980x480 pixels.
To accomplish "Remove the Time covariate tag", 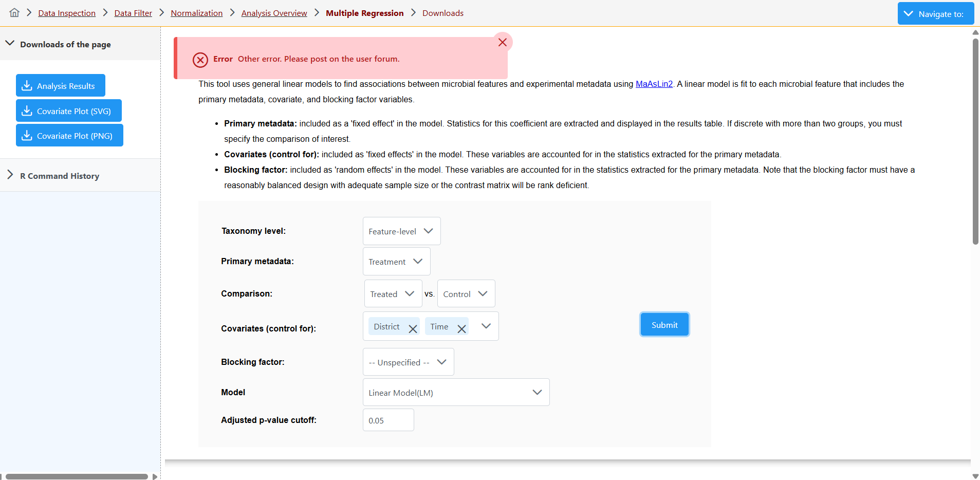I will point(461,329).
